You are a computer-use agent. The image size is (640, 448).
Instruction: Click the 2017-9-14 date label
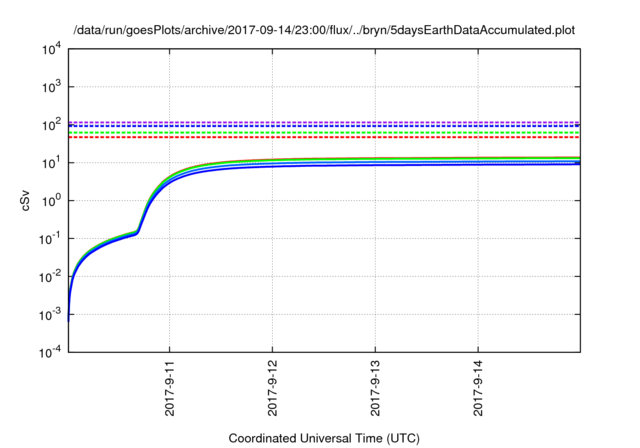point(478,388)
